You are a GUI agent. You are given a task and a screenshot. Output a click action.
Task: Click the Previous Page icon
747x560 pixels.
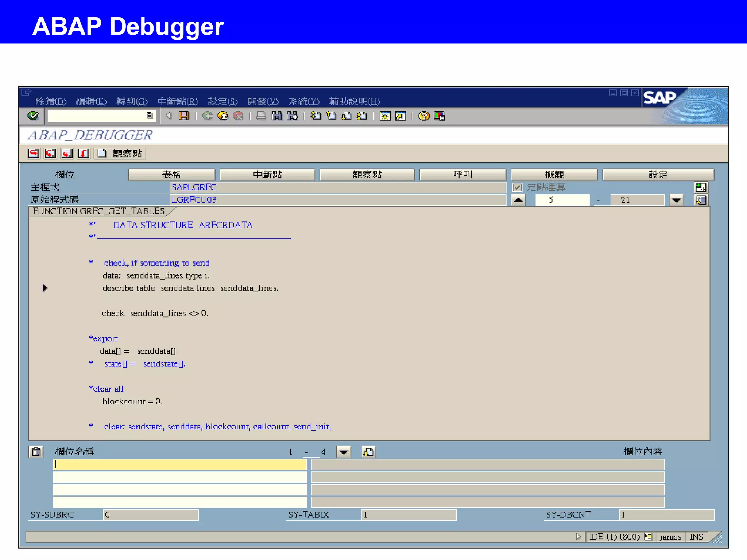pyautogui.click(x=331, y=116)
